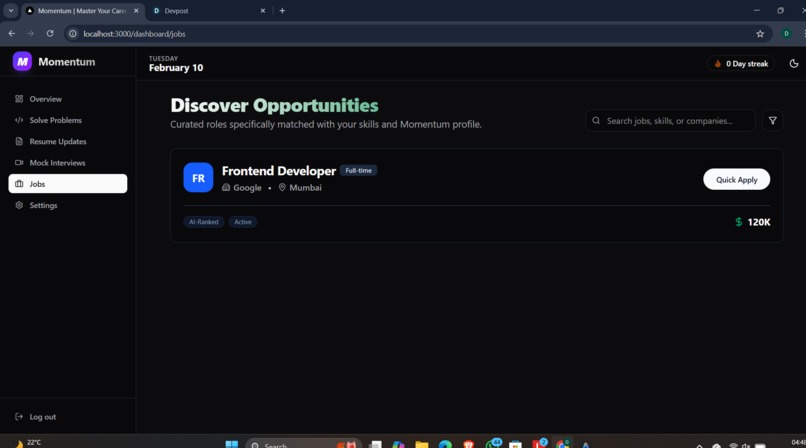Click the search magnifier icon

pos(596,121)
